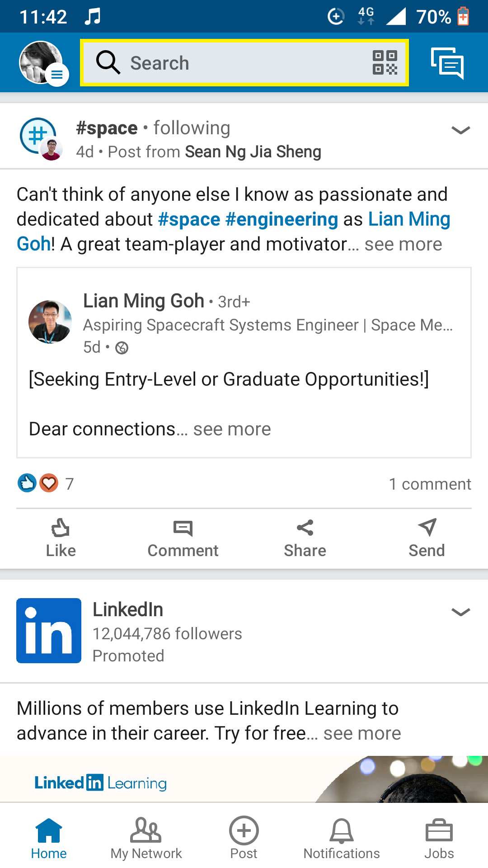Expand options chevron on #space post

(460, 130)
